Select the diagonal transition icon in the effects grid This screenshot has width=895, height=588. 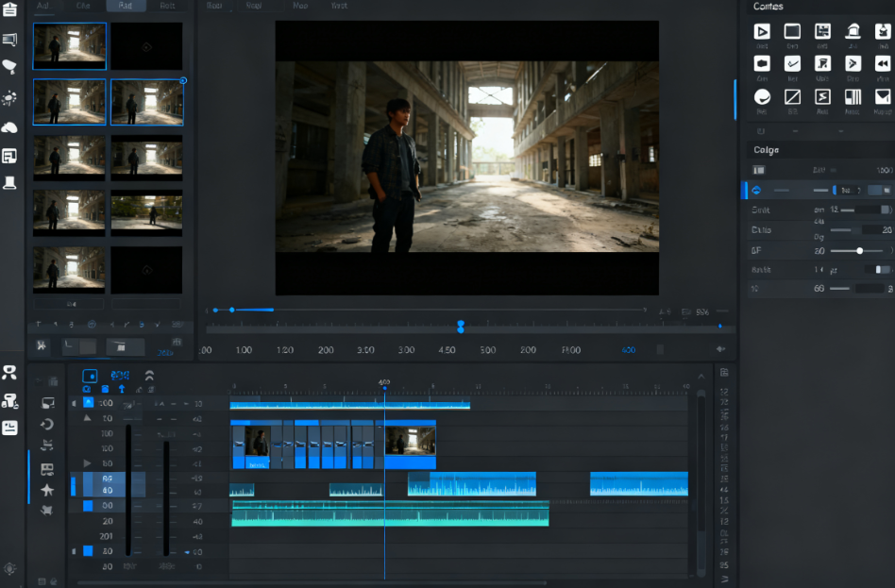point(794,97)
